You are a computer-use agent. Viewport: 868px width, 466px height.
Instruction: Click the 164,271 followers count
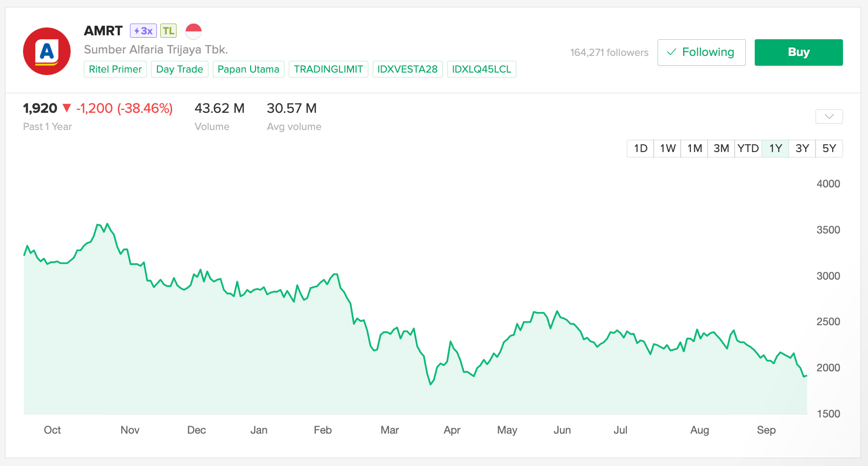pyautogui.click(x=609, y=52)
